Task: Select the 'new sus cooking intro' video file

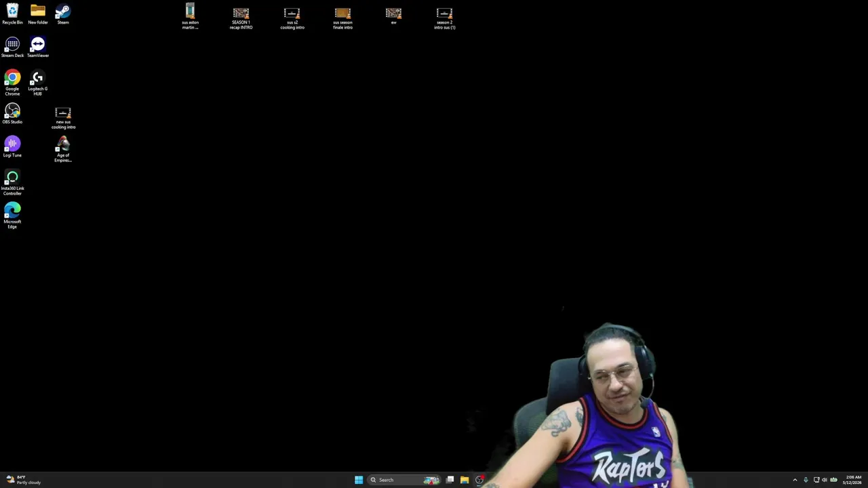Action: click(63, 118)
